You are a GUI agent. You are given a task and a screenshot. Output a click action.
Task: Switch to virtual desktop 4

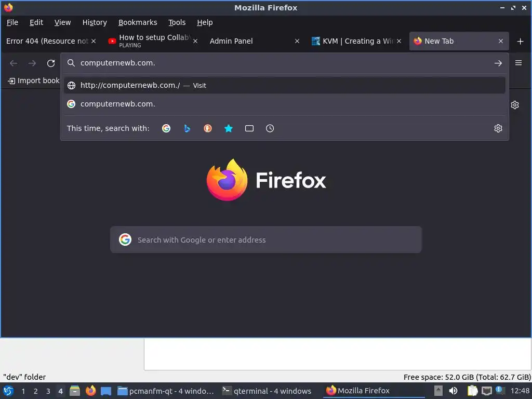pos(60,391)
